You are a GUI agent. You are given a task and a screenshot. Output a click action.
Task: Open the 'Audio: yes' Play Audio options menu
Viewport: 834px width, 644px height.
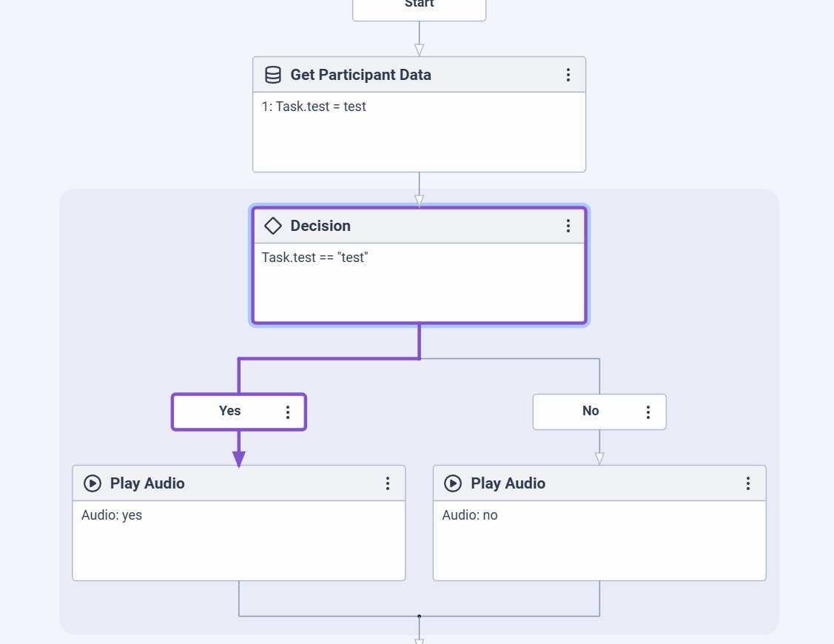point(388,483)
